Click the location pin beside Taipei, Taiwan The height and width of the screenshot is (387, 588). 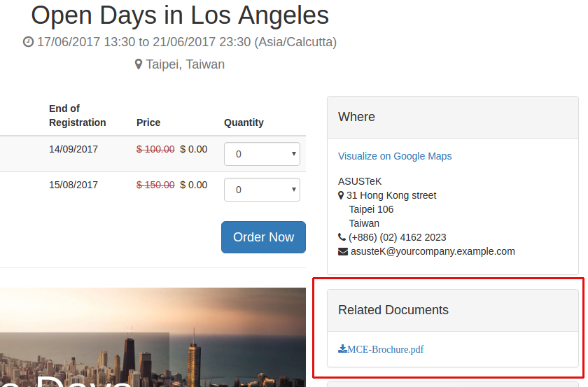pos(139,64)
